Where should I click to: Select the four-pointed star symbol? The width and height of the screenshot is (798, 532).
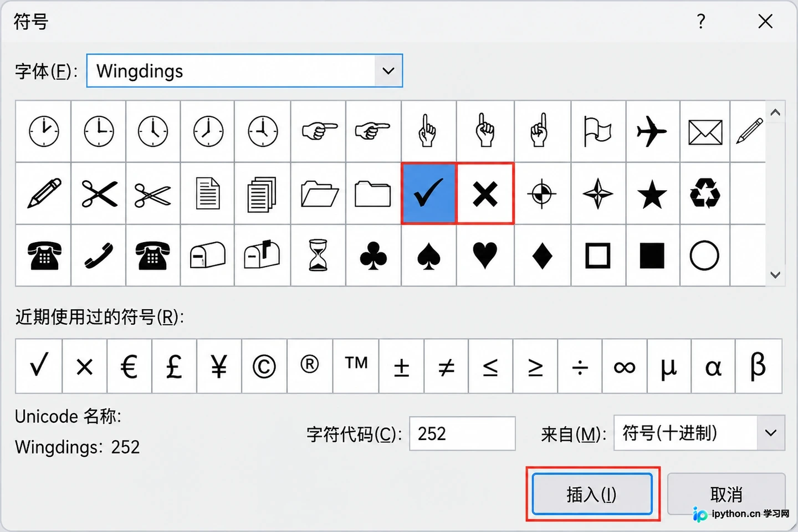click(x=598, y=193)
